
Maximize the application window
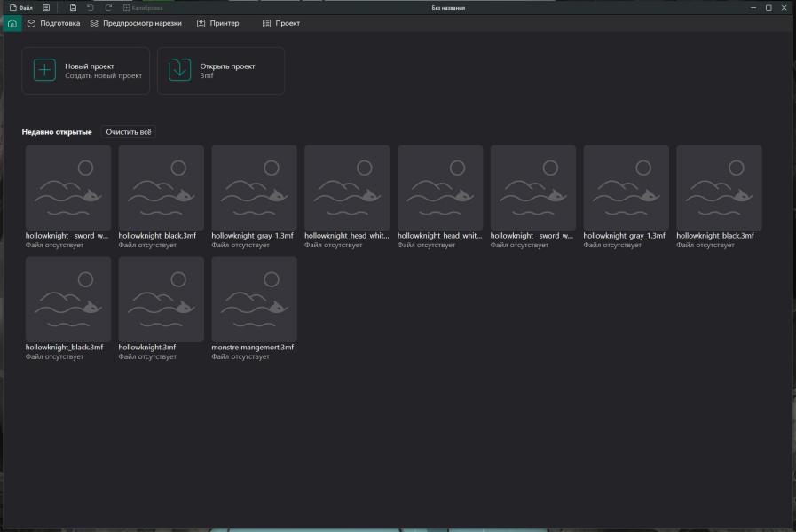768,7
